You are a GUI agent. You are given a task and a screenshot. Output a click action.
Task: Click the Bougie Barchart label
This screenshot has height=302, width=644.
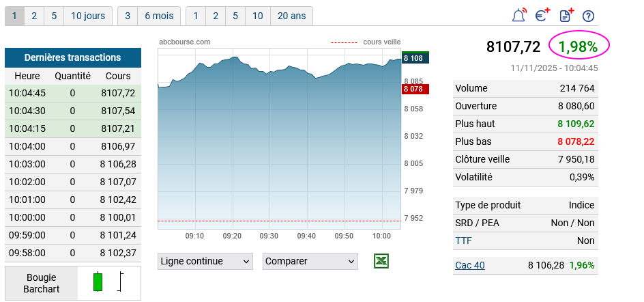click(41, 283)
